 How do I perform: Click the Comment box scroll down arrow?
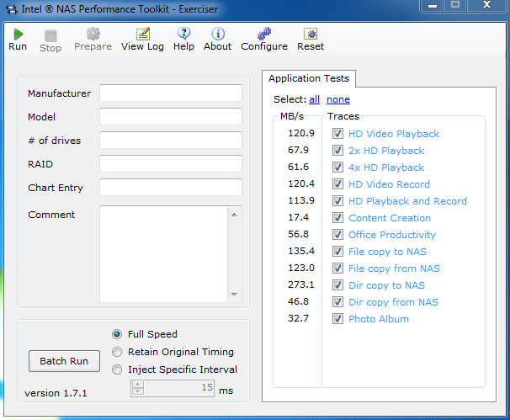[x=235, y=295]
